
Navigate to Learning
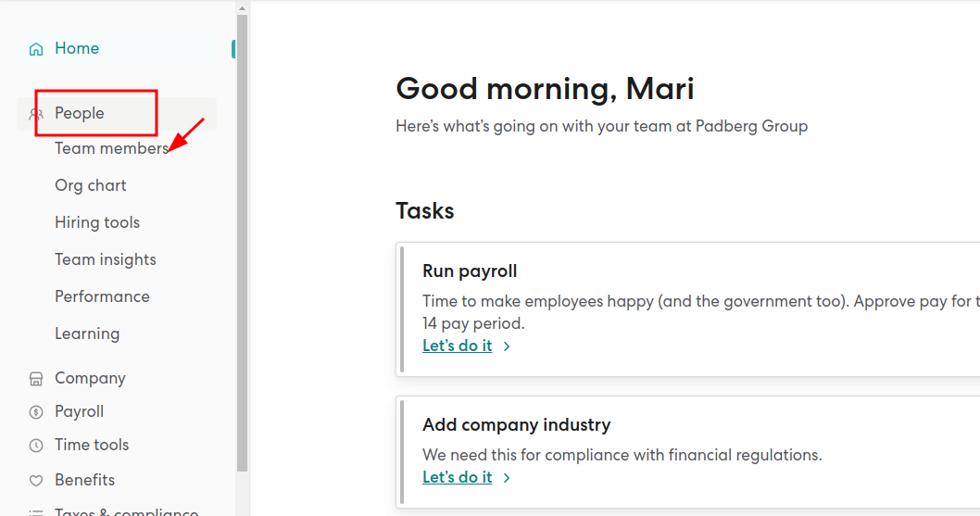pyautogui.click(x=87, y=334)
